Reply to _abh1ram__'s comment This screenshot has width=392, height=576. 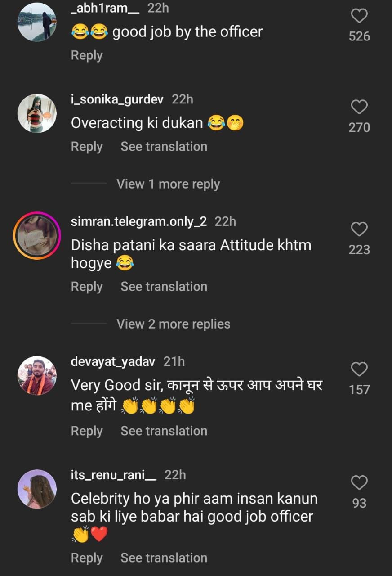pos(87,55)
